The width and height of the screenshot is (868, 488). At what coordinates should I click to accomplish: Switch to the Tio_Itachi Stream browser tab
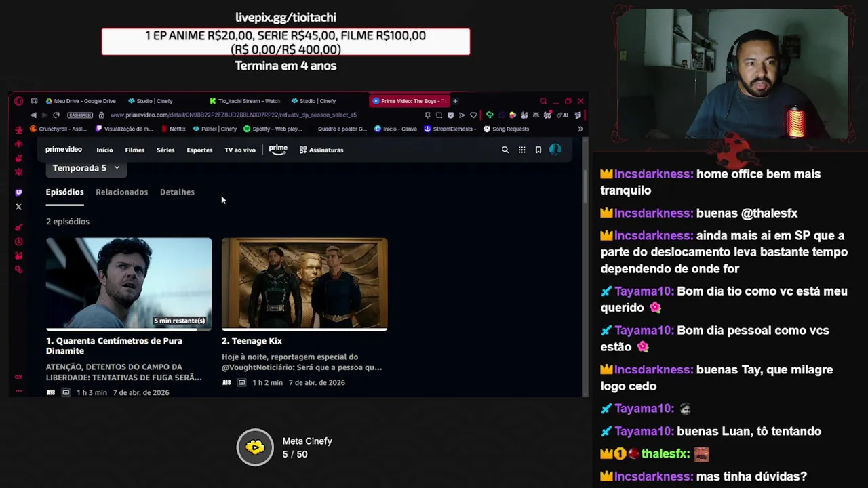pyautogui.click(x=245, y=101)
